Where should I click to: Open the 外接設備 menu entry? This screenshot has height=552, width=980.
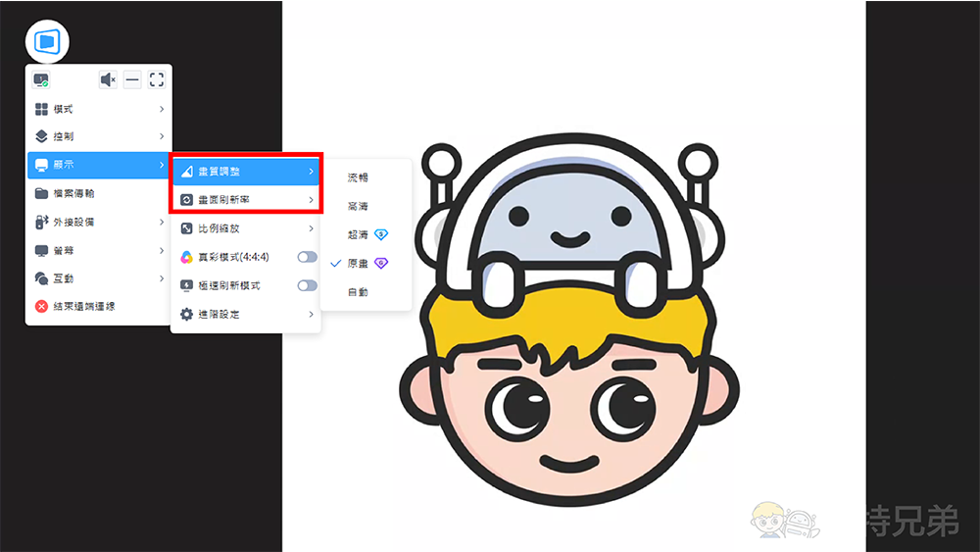click(x=98, y=223)
